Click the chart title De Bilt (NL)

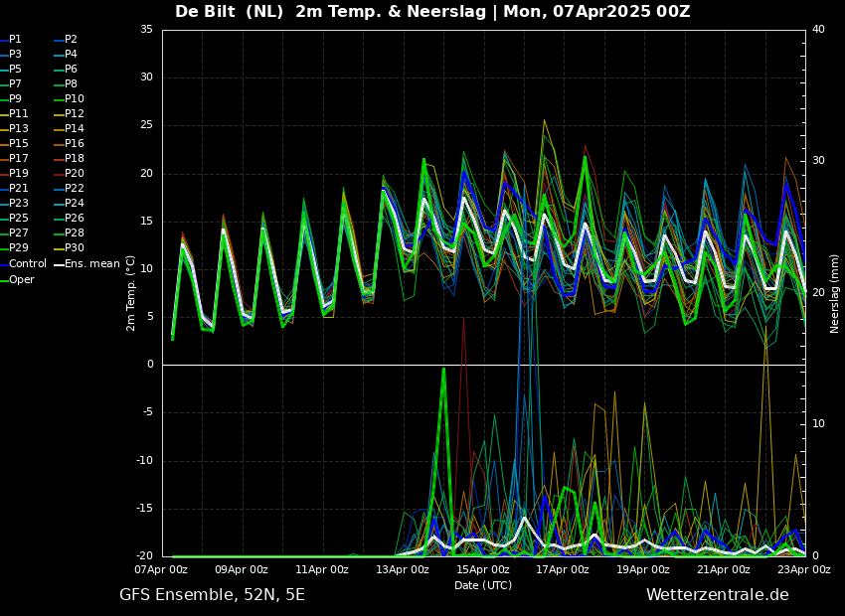pos(229,11)
